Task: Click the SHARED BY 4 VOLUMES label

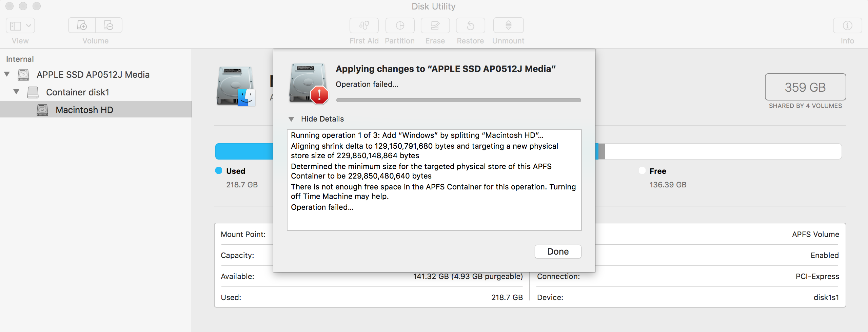Action: pyautogui.click(x=805, y=106)
